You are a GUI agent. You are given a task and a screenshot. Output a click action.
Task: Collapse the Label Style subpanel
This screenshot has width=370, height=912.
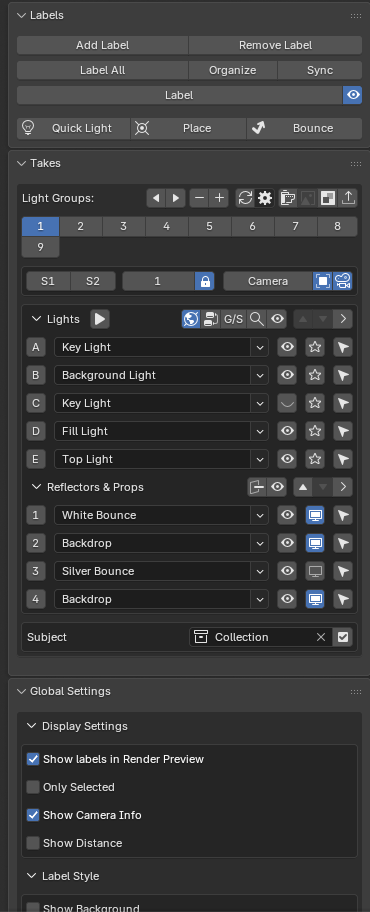tap(31, 876)
